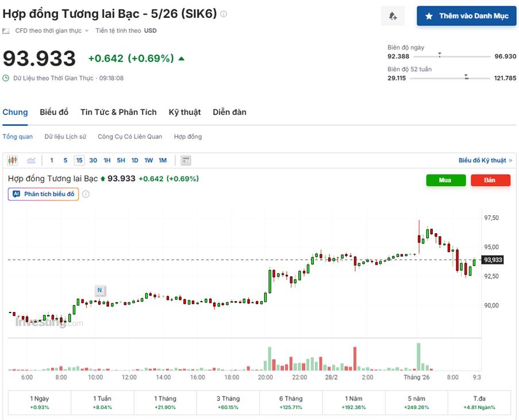Viewport: 519px width, 420px height.
Task: Open Công Cụ Có Liên Quan sub-tab
Action: click(x=130, y=137)
